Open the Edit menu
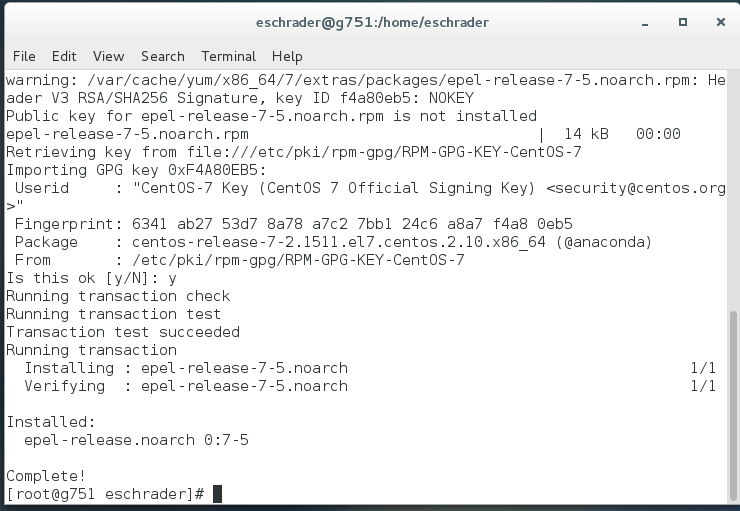 pyautogui.click(x=64, y=56)
